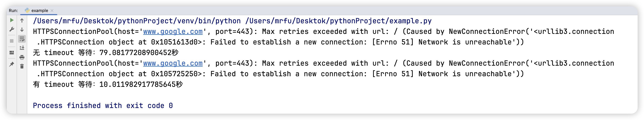The image size is (644, 120).
Task: Close the example run tab
Action: (52, 10)
